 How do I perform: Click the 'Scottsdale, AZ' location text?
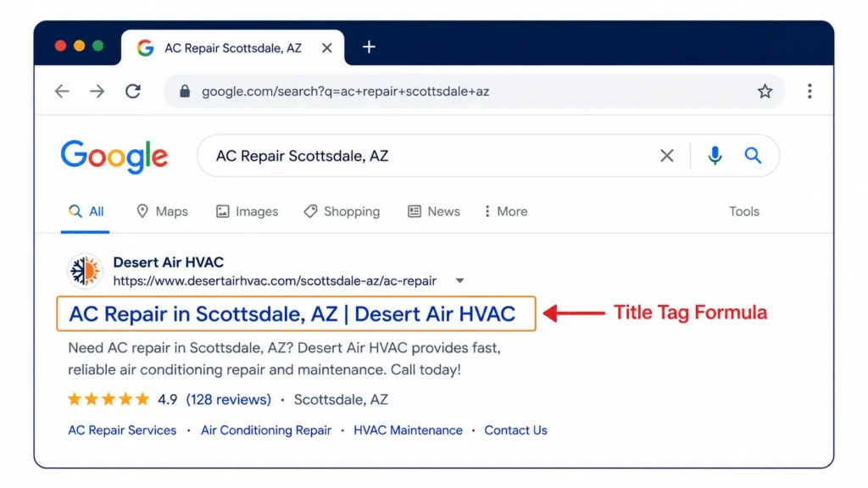click(x=341, y=400)
